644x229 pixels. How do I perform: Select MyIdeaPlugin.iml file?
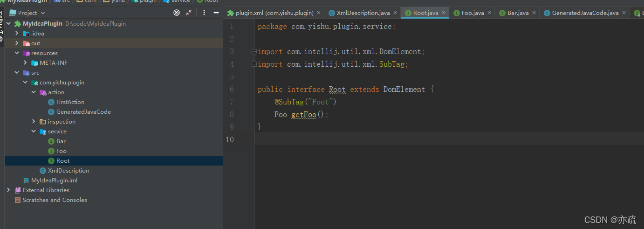[54, 180]
